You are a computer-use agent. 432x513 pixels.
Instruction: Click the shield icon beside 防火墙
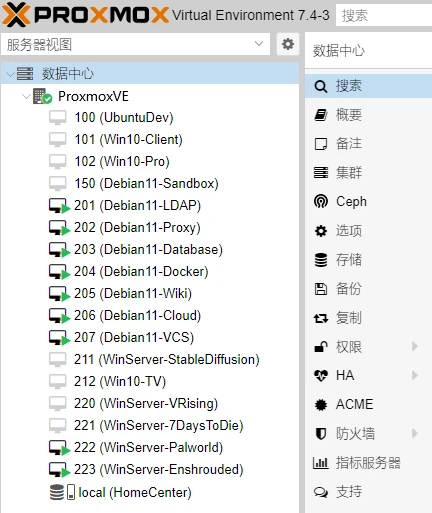click(x=321, y=434)
